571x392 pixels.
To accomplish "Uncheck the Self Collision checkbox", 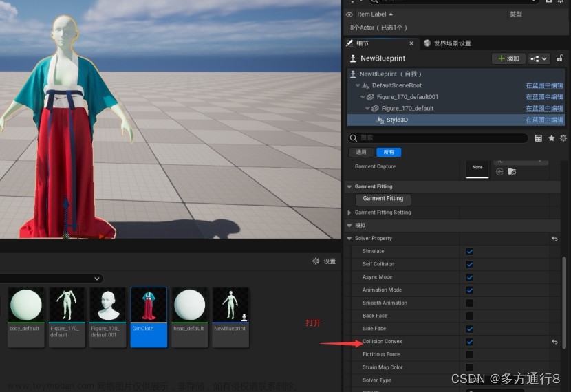I will 470,264.
